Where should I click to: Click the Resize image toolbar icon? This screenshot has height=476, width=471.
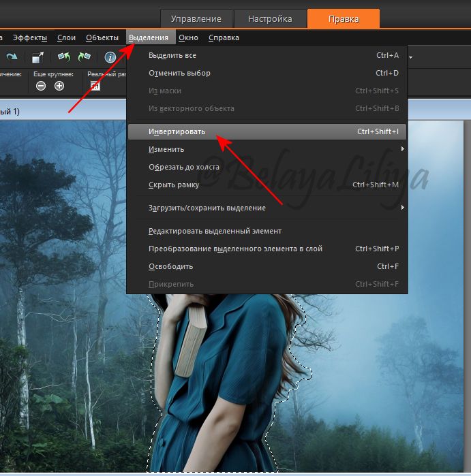37,57
